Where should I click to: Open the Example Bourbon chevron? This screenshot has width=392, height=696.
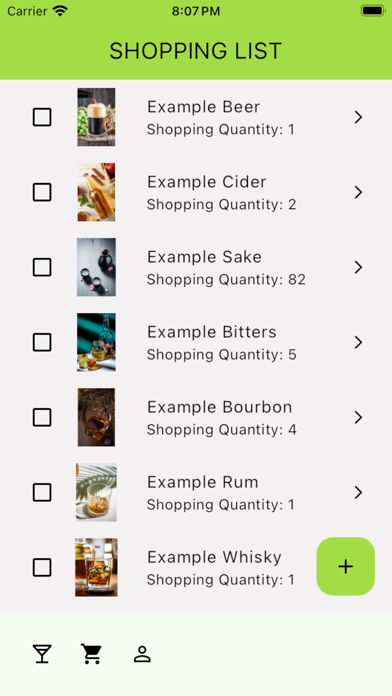(358, 417)
